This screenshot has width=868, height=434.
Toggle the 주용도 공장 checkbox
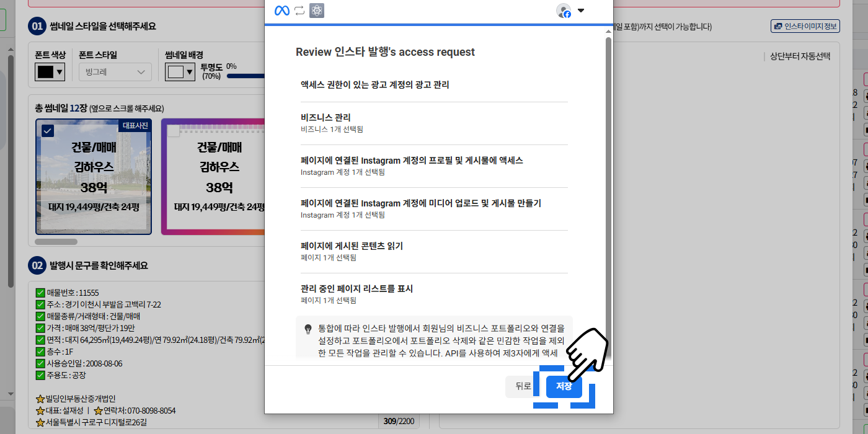click(x=40, y=375)
